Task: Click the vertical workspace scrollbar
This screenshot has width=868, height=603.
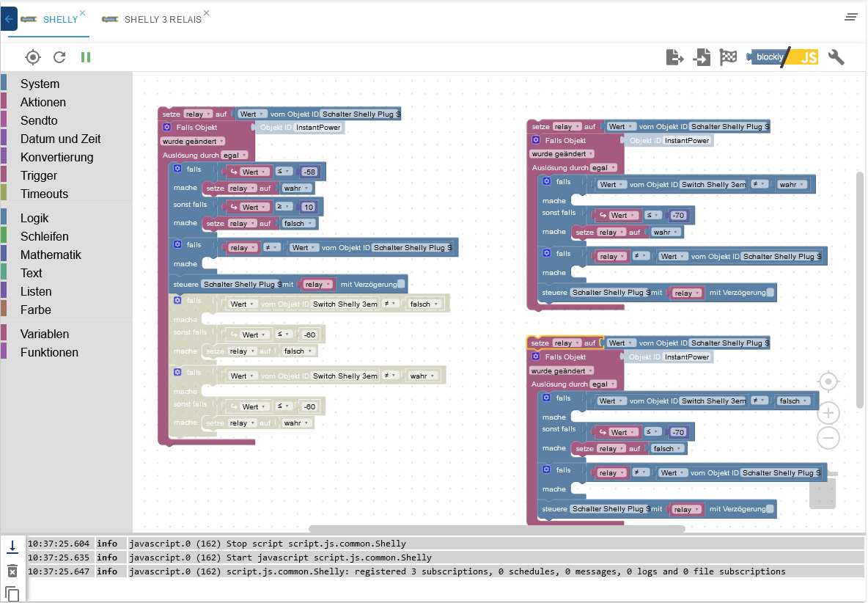Action: click(860, 290)
